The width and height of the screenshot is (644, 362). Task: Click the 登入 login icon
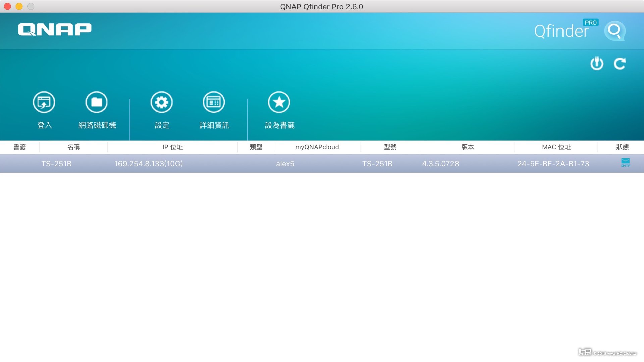[44, 102]
